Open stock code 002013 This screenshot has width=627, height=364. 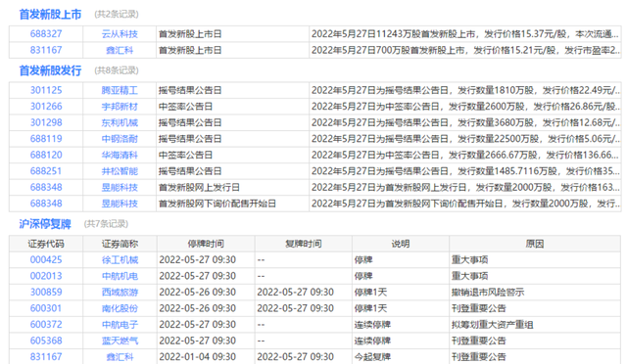(46, 276)
